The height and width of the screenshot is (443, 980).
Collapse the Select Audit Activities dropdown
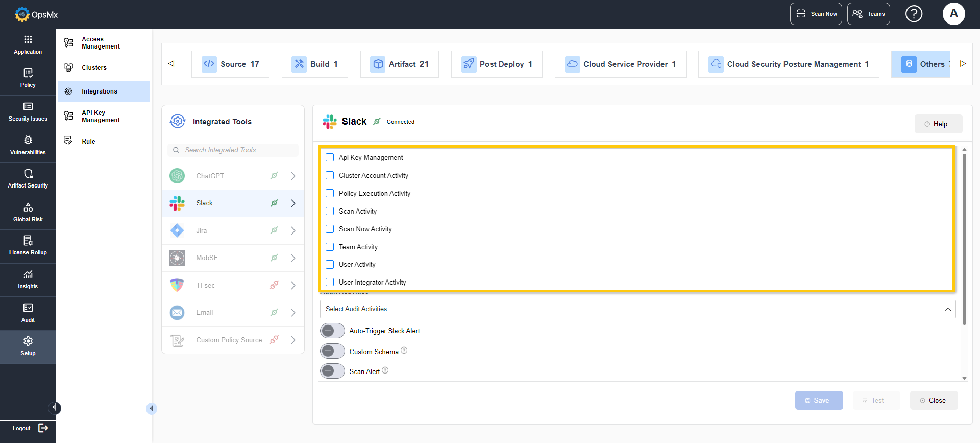[947, 309]
